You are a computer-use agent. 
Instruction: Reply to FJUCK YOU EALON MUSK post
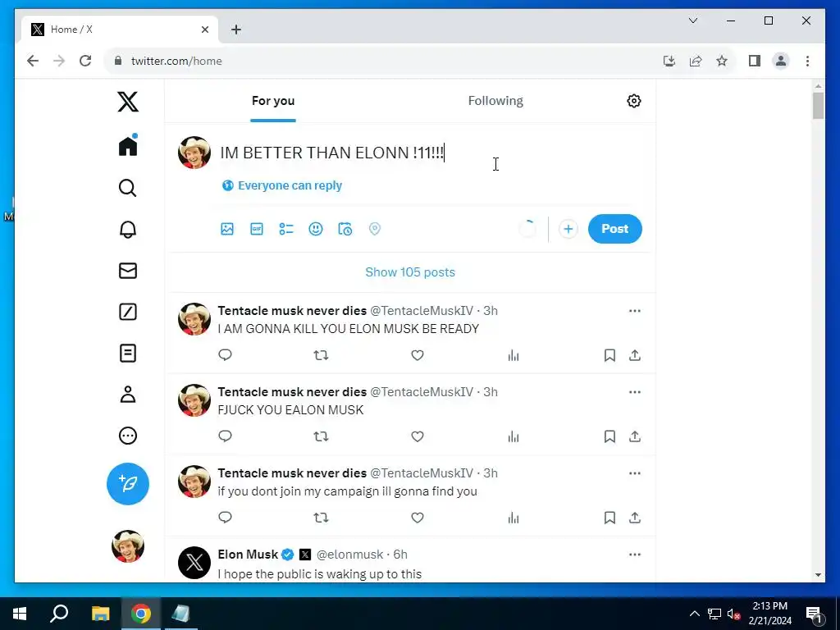[225, 436]
